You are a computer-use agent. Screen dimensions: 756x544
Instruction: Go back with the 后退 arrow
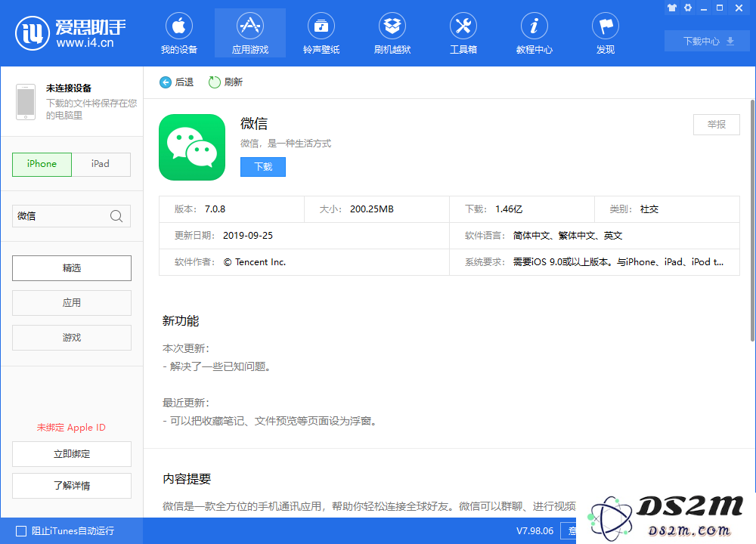pyautogui.click(x=176, y=82)
